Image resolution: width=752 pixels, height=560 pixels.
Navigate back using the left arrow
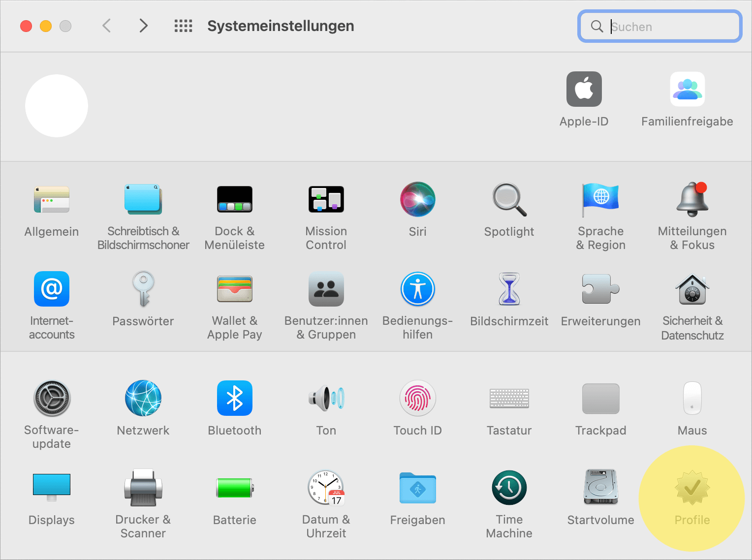(x=106, y=26)
